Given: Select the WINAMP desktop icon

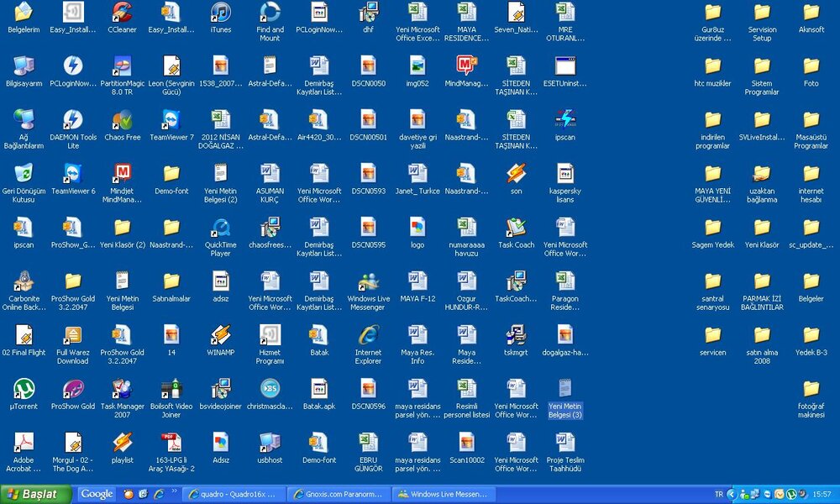Looking at the screenshot, I should pyautogui.click(x=220, y=335).
